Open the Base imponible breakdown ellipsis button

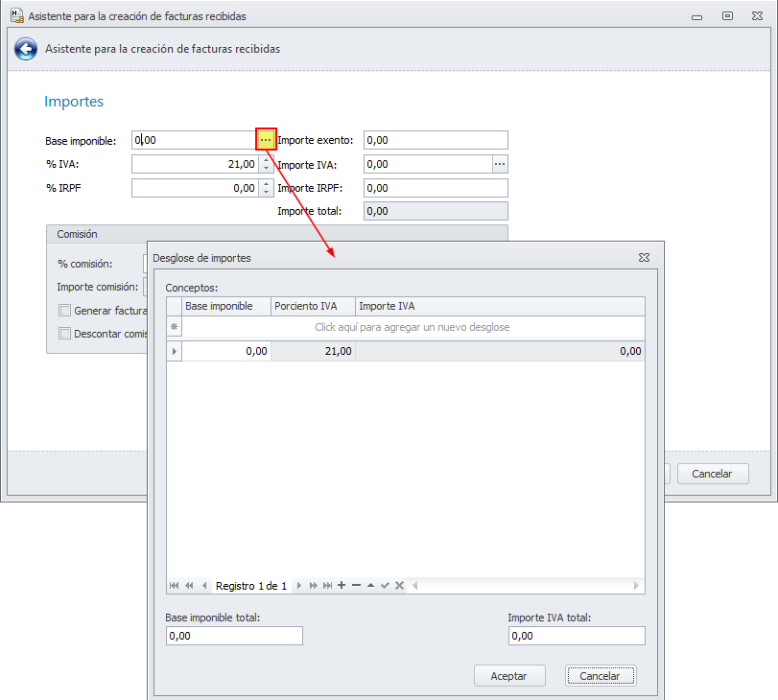[266, 140]
